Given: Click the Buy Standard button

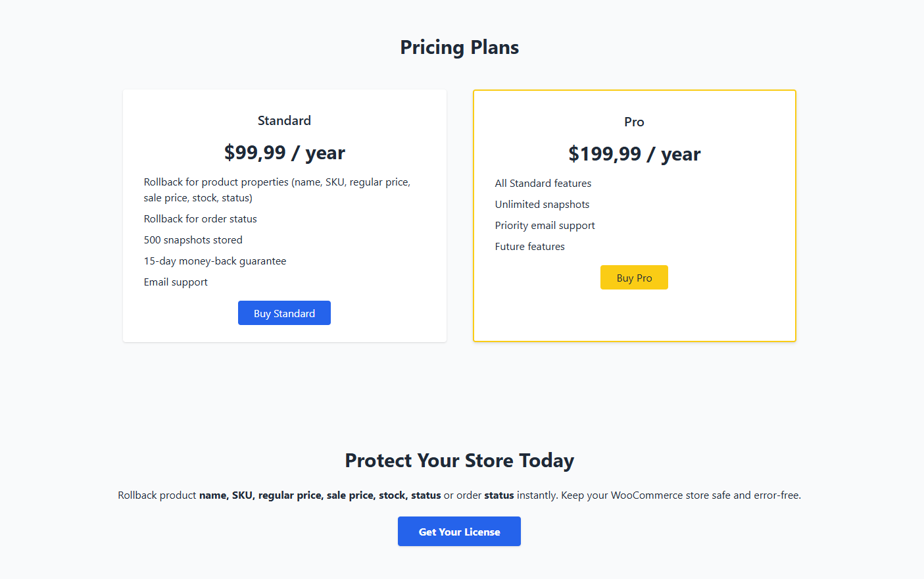Looking at the screenshot, I should click(284, 313).
